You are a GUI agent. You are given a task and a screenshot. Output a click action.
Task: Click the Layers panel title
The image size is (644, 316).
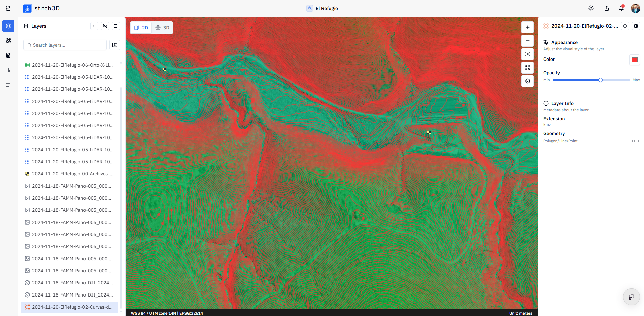[x=39, y=26]
